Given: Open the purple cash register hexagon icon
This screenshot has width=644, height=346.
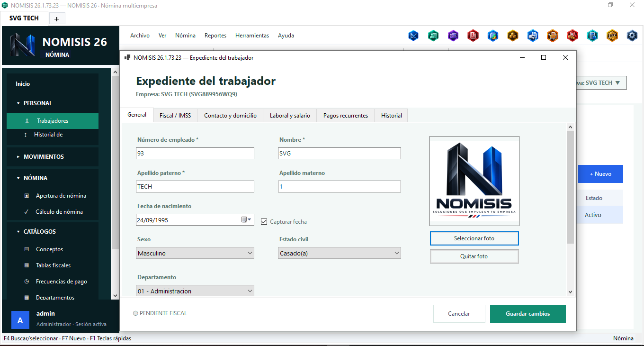Looking at the screenshot, I should point(453,36).
